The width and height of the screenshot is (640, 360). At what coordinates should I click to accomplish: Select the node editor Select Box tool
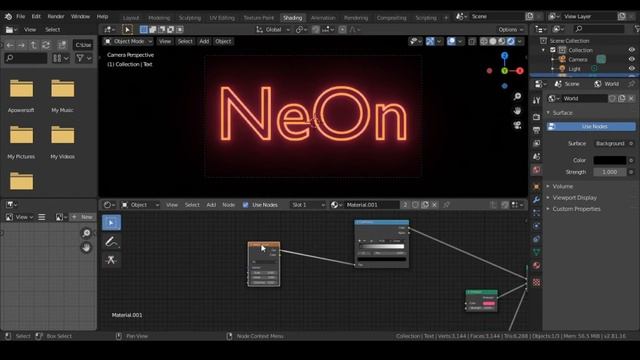pos(111,223)
